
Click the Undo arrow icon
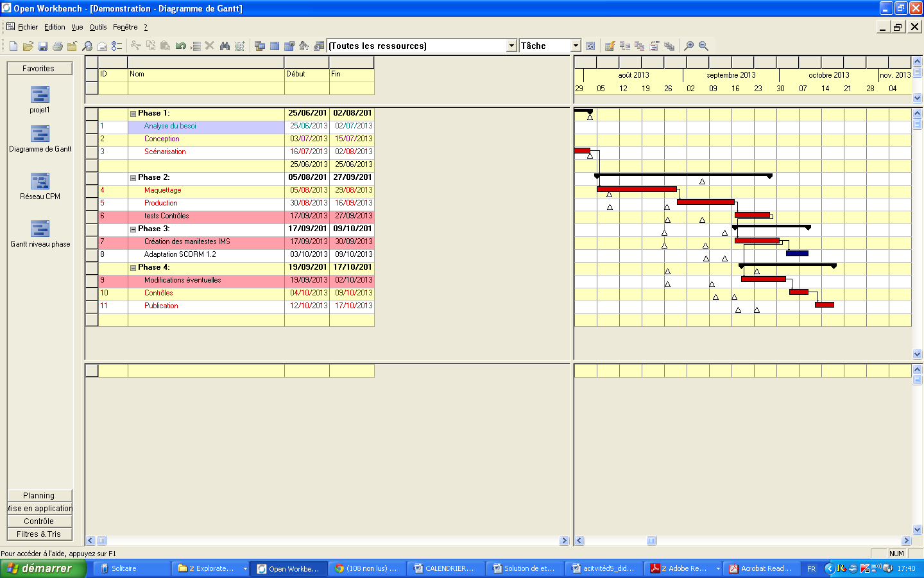click(180, 46)
